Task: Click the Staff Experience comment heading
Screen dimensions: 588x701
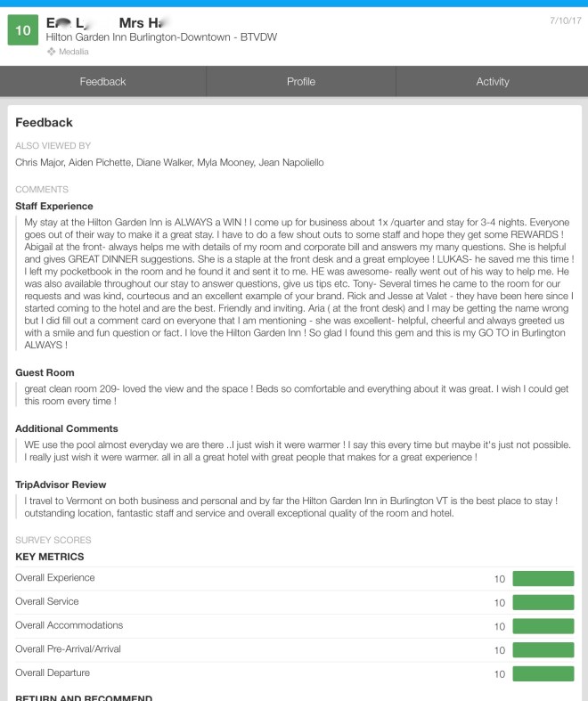Action: pos(53,207)
